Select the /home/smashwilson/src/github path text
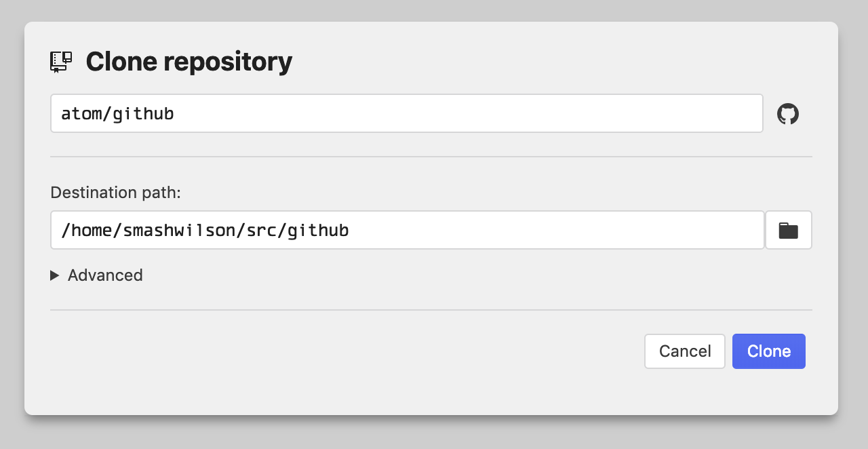This screenshot has height=449, width=868. 205,229
